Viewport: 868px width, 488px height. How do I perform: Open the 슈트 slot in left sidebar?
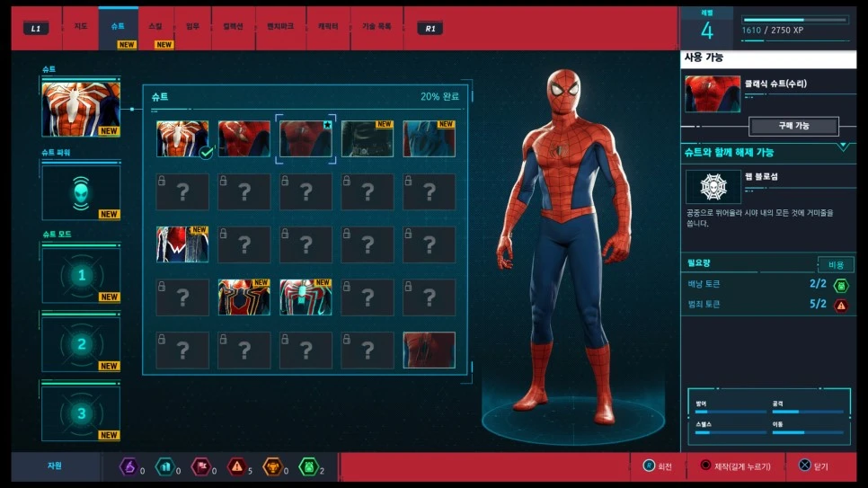tap(81, 109)
